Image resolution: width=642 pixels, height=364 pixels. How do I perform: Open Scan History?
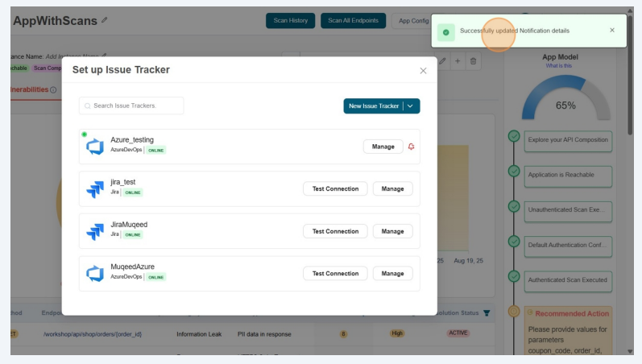coord(290,21)
